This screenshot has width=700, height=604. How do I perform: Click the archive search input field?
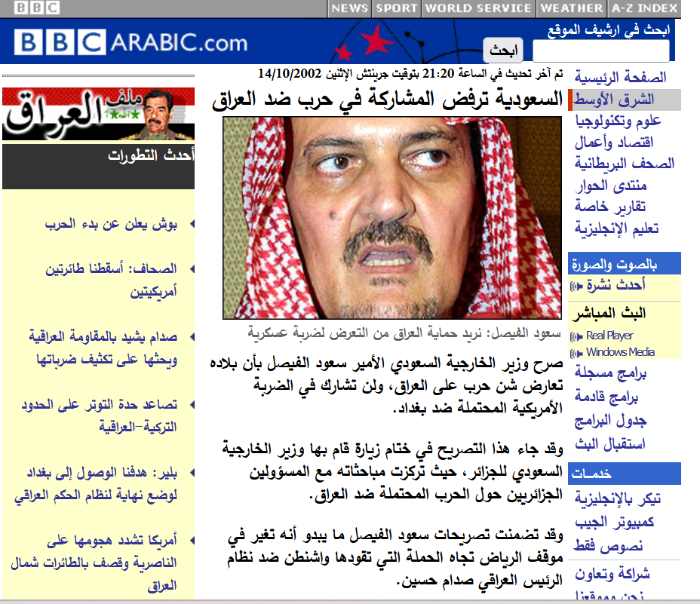click(601, 51)
